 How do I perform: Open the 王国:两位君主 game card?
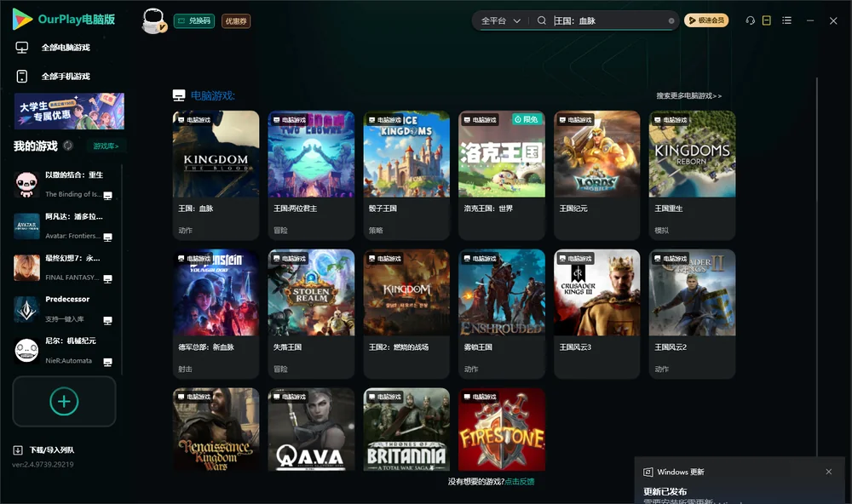(311, 175)
